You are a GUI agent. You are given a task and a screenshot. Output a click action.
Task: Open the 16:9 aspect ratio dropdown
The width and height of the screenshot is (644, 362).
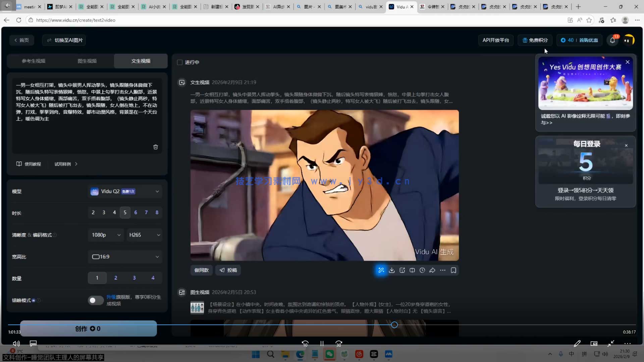[x=125, y=257]
